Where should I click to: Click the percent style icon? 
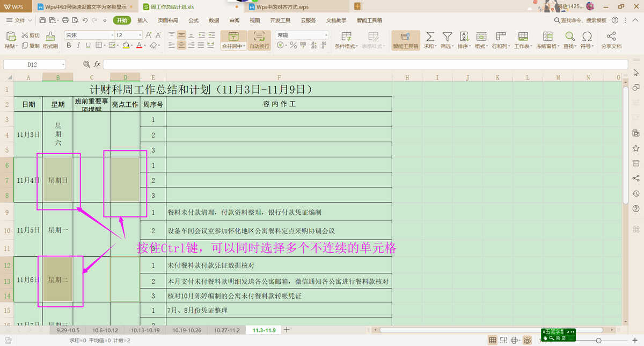[293, 46]
